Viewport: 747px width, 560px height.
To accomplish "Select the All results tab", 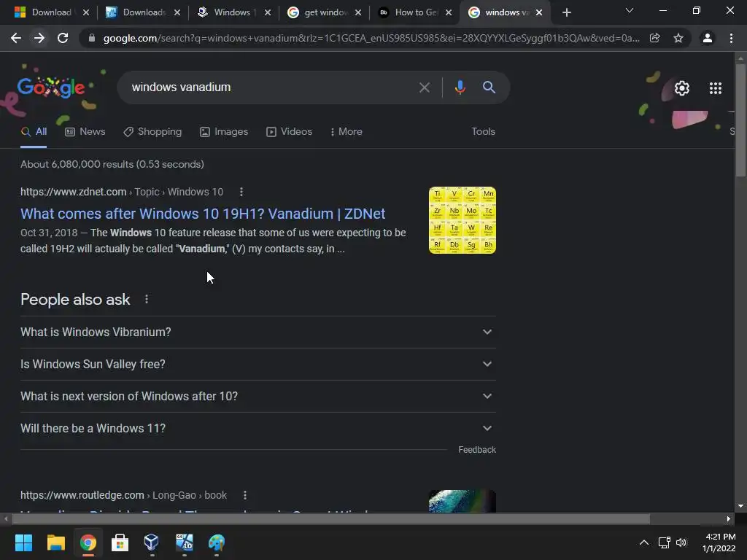I will (x=34, y=131).
